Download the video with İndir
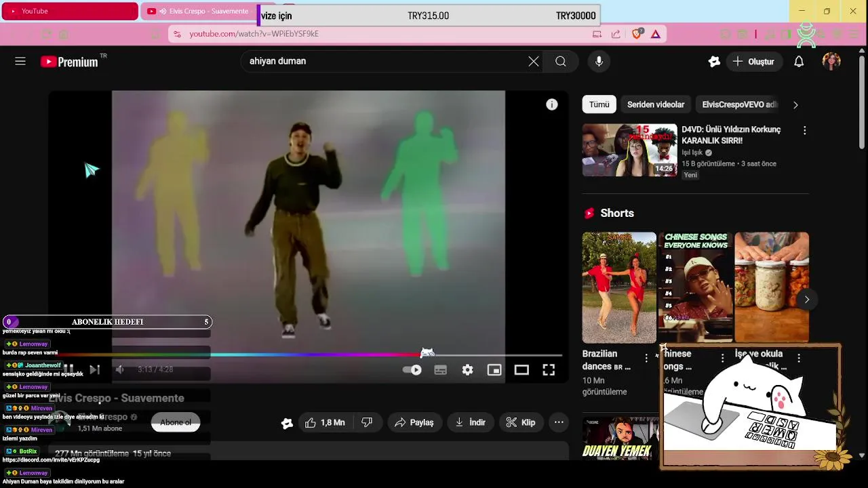The height and width of the screenshot is (488, 868). [x=471, y=422]
